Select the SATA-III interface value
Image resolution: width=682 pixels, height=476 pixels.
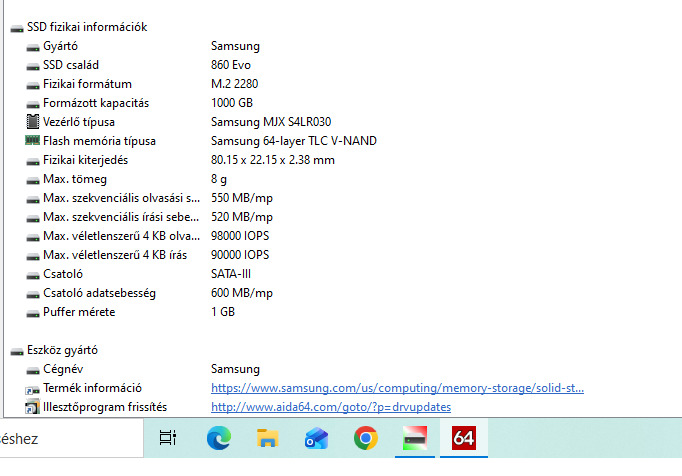[231, 274]
